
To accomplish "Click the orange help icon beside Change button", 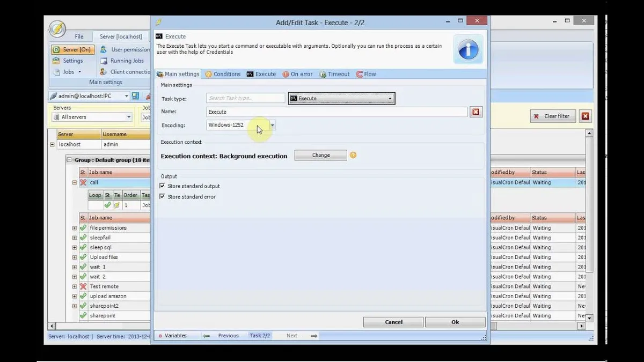I will [353, 155].
